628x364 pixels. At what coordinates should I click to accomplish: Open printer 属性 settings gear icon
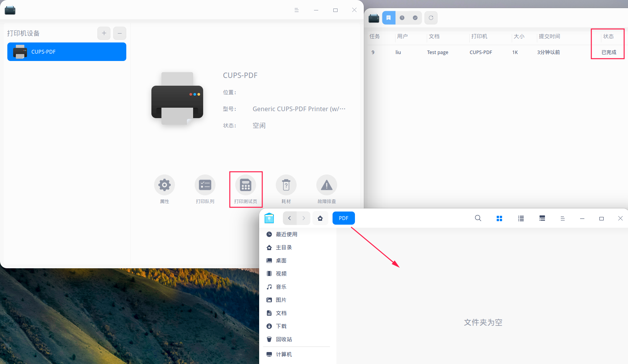(165, 185)
